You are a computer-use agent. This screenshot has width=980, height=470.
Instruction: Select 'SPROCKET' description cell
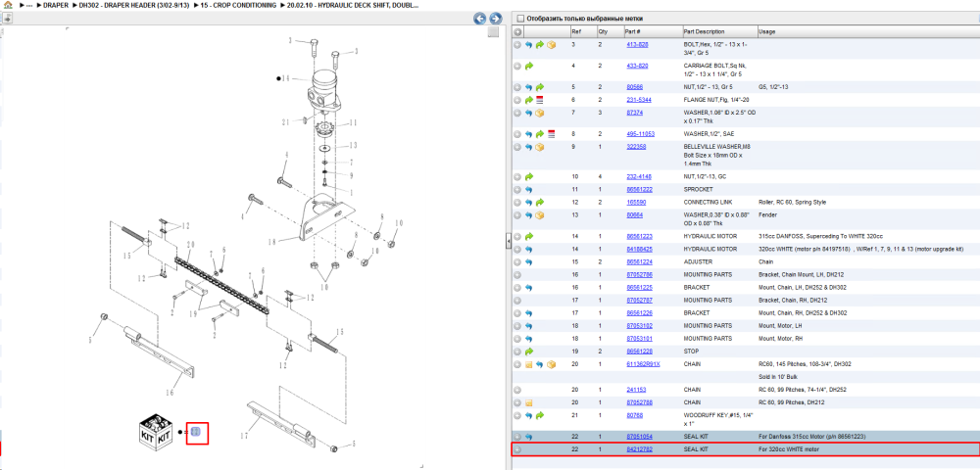[x=698, y=189]
